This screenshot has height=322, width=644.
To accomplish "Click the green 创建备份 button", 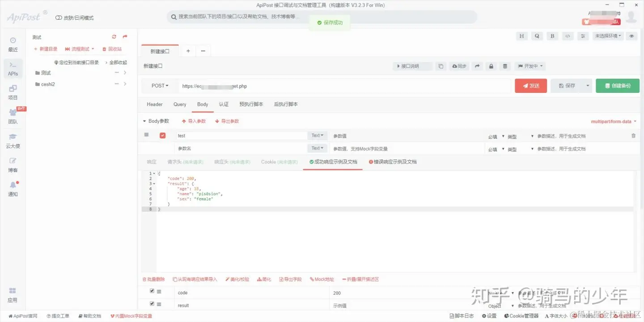I will (x=618, y=86).
